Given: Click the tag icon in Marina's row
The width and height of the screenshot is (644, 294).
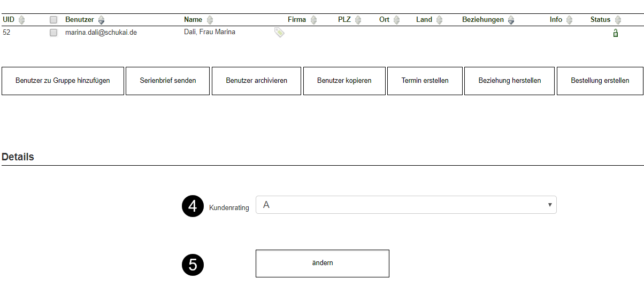Looking at the screenshot, I should pos(279,33).
